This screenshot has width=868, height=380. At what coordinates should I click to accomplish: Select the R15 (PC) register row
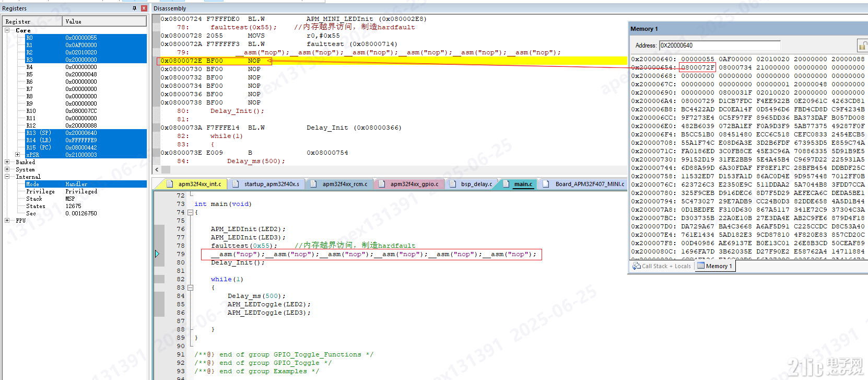click(x=86, y=147)
